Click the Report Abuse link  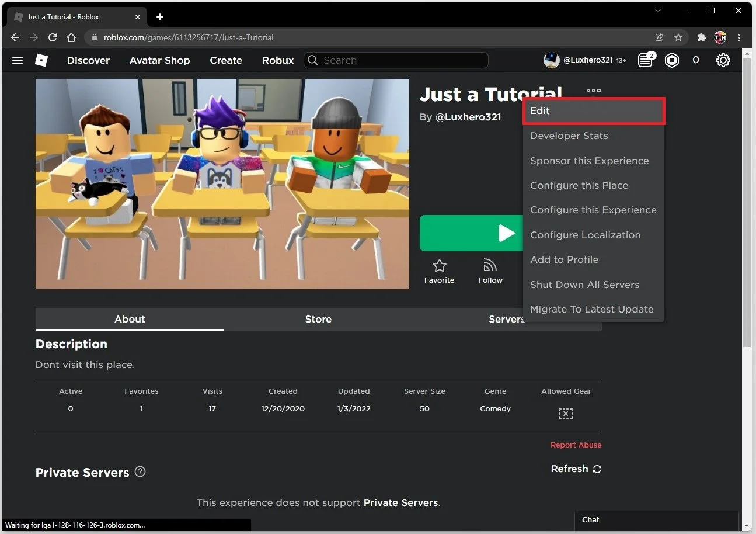[x=576, y=445]
